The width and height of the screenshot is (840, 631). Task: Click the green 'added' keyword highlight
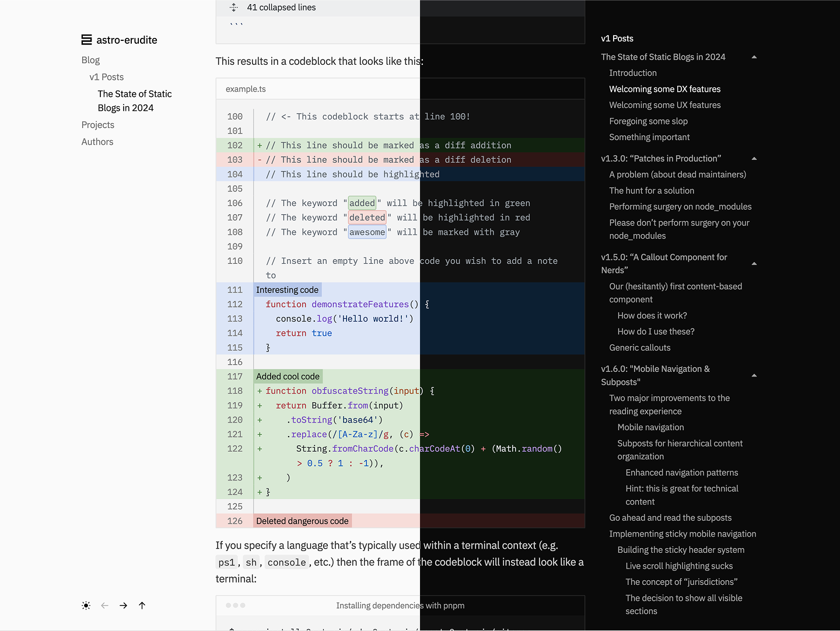[362, 203]
